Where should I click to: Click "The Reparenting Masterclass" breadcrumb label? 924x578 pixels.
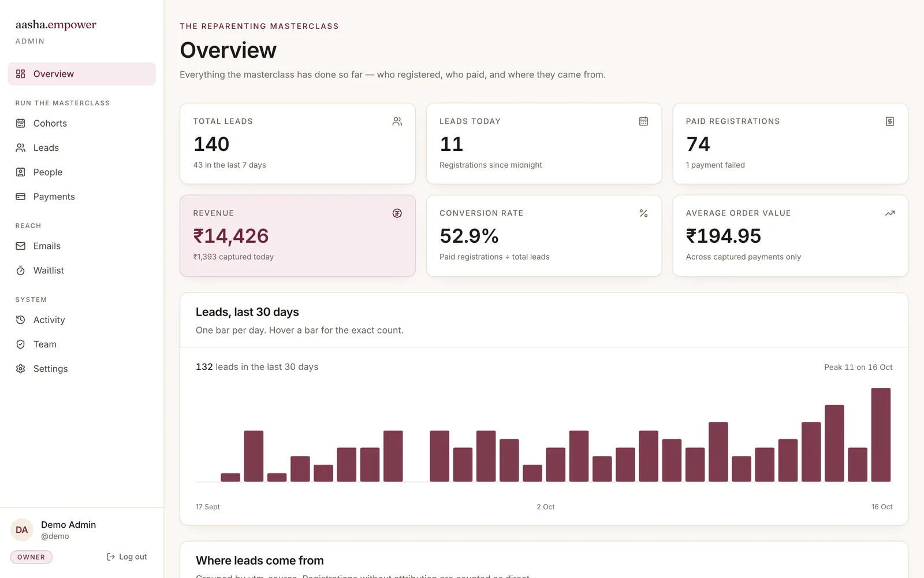259,26
